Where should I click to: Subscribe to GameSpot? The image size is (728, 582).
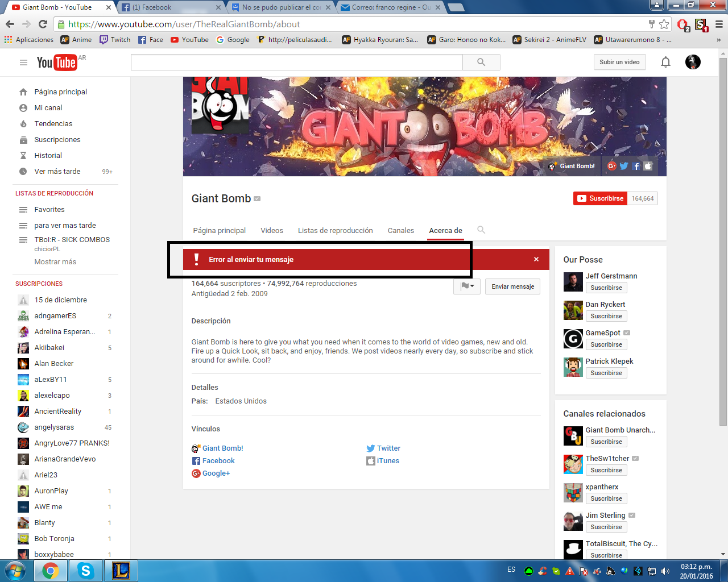coord(606,344)
